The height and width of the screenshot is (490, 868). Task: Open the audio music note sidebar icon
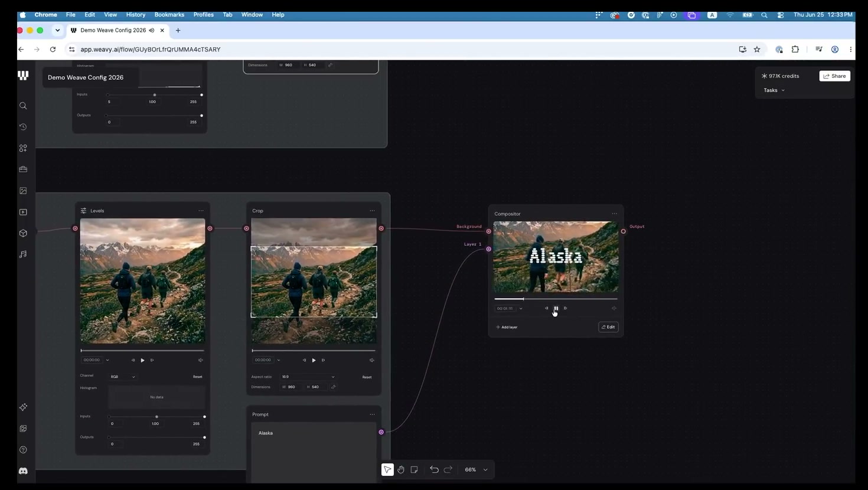23,254
